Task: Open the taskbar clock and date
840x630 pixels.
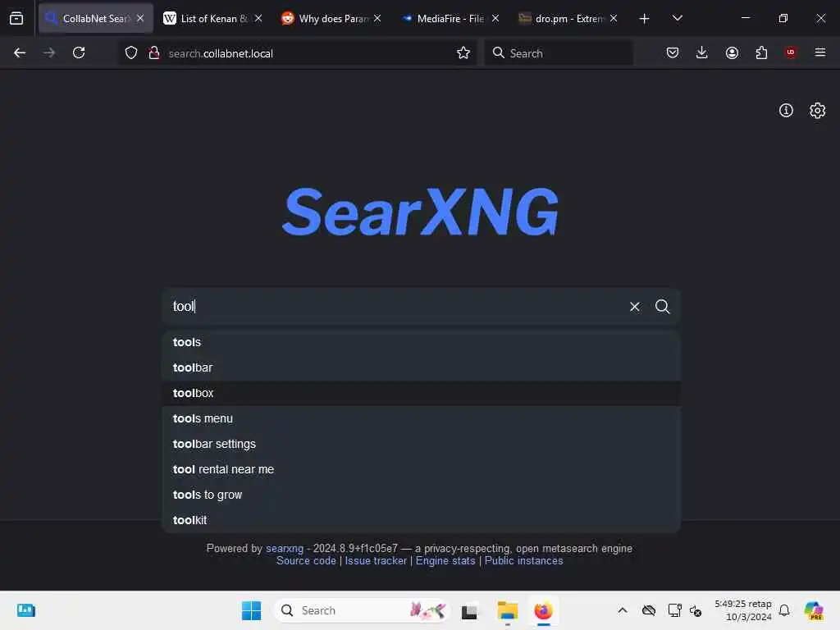Action: coord(742,610)
